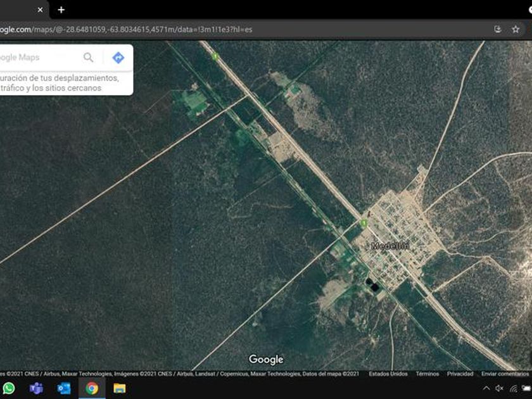Open File Explorer from the taskbar
The image size is (532, 399).
tap(120, 388)
